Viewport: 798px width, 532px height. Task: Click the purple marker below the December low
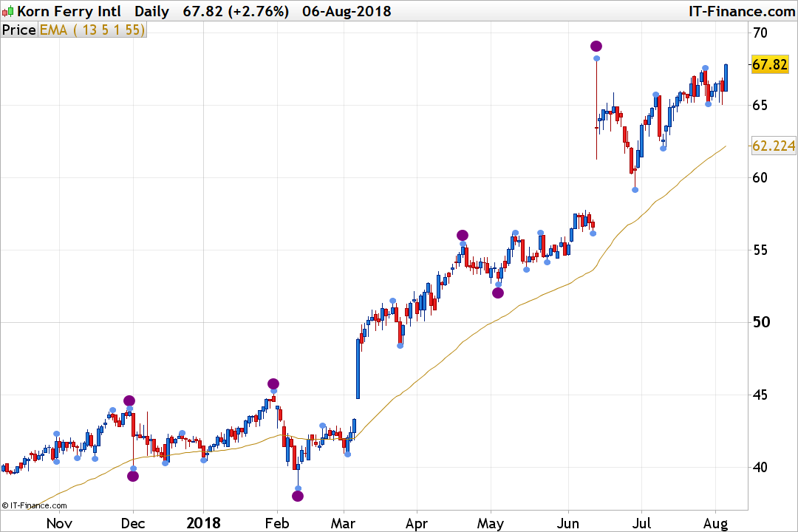point(133,477)
